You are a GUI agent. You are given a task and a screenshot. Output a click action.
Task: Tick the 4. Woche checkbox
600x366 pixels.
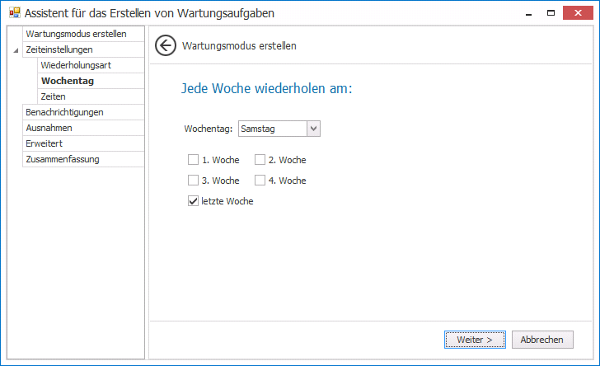(x=260, y=180)
